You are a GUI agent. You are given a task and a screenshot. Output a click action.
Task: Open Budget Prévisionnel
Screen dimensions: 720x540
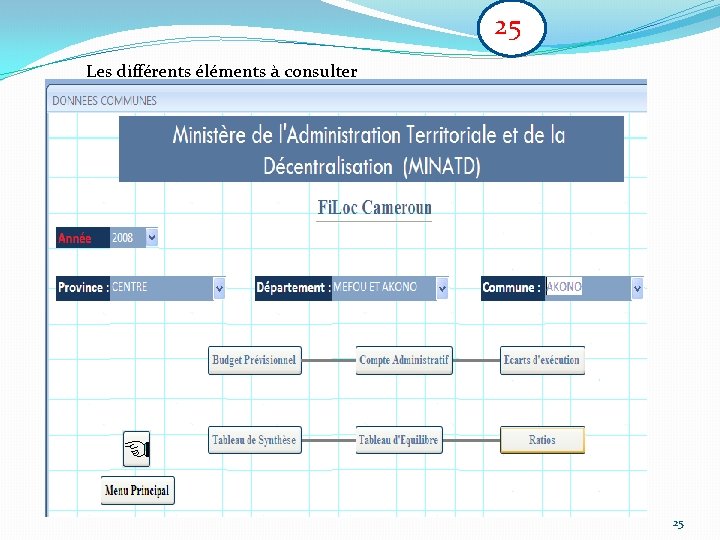[255, 360]
